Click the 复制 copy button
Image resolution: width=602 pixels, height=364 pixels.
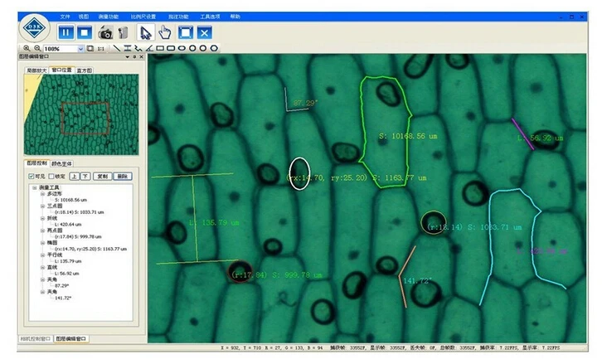pos(103,177)
